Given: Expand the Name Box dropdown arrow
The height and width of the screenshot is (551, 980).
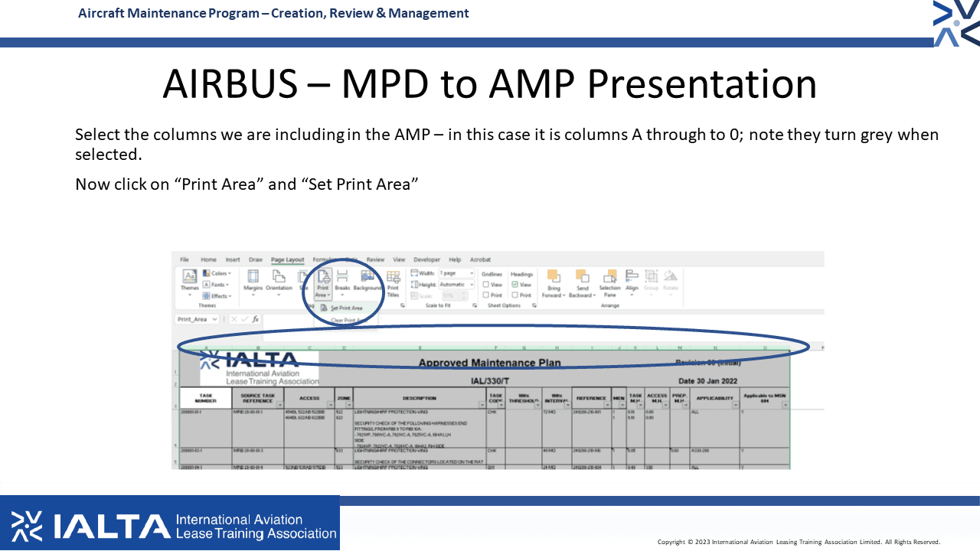Looking at the screenshot, I should [x=215, y=319].
